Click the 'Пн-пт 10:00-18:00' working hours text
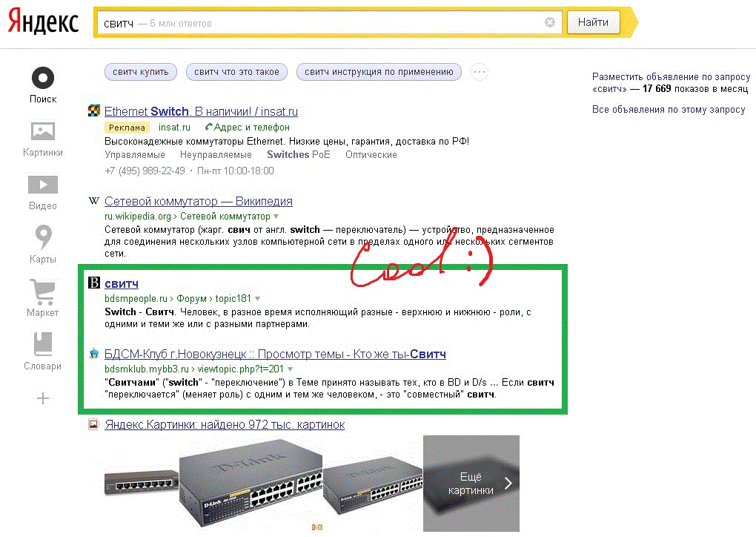Screen dimensions: 756x537 click(235, 171)
